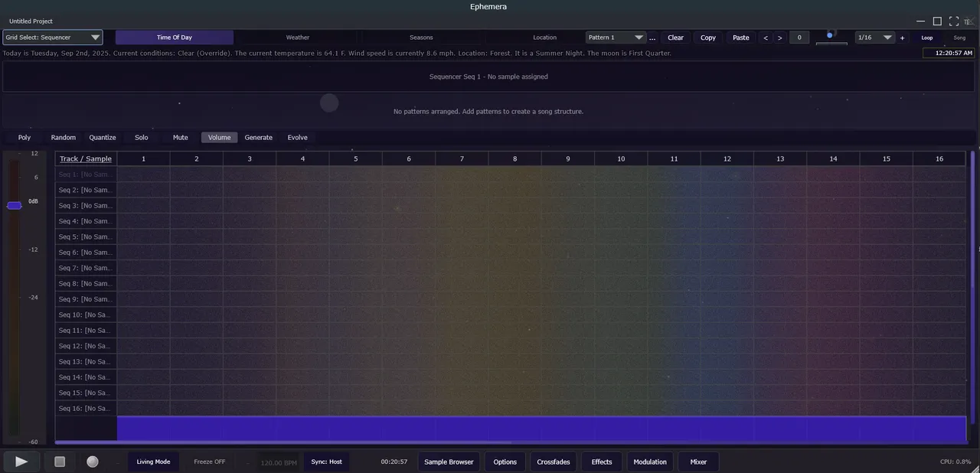
Task: Enable Loop playback mode
Action: [927, 38]
